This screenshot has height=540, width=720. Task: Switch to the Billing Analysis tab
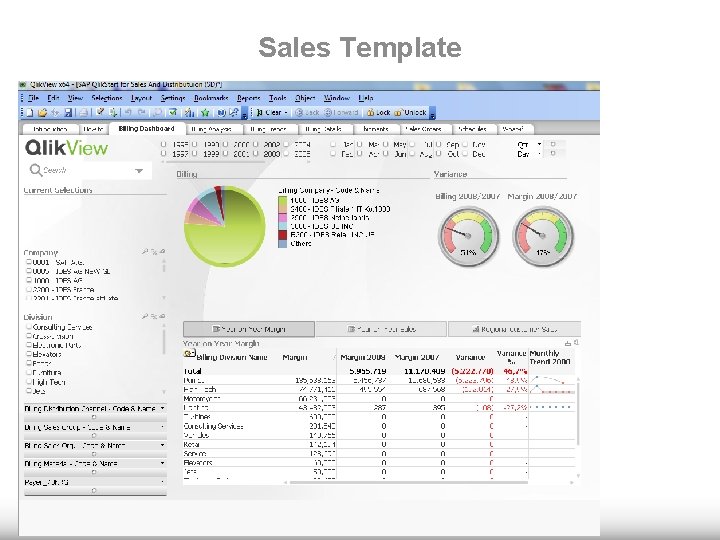tap(212, 129)
